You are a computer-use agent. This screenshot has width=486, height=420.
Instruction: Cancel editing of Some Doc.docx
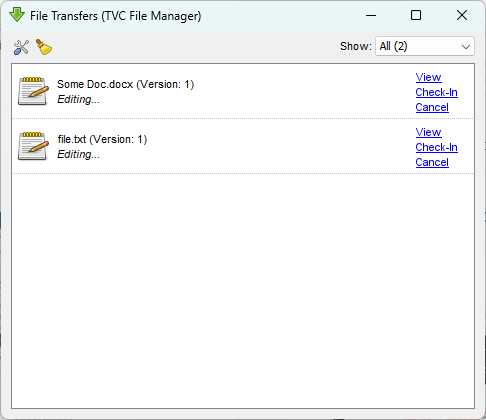432,107
